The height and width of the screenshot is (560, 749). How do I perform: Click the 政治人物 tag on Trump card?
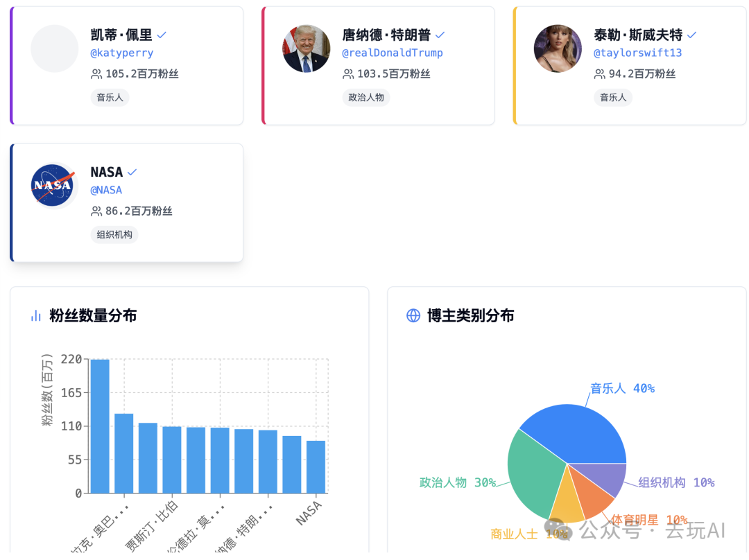click(366, 98)
